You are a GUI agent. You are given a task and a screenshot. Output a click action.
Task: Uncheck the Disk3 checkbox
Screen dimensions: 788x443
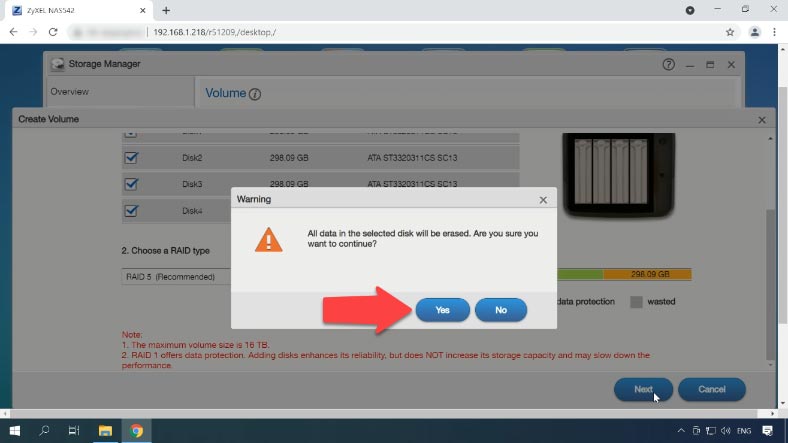click(x=131, y=184)
